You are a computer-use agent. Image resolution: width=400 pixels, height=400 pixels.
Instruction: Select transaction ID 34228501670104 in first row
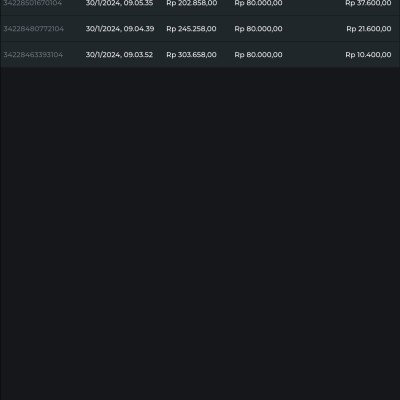coord(33,3)
